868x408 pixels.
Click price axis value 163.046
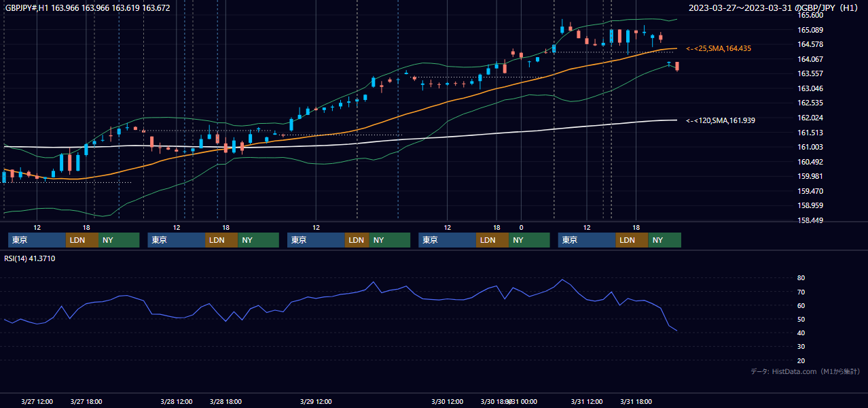810,88
